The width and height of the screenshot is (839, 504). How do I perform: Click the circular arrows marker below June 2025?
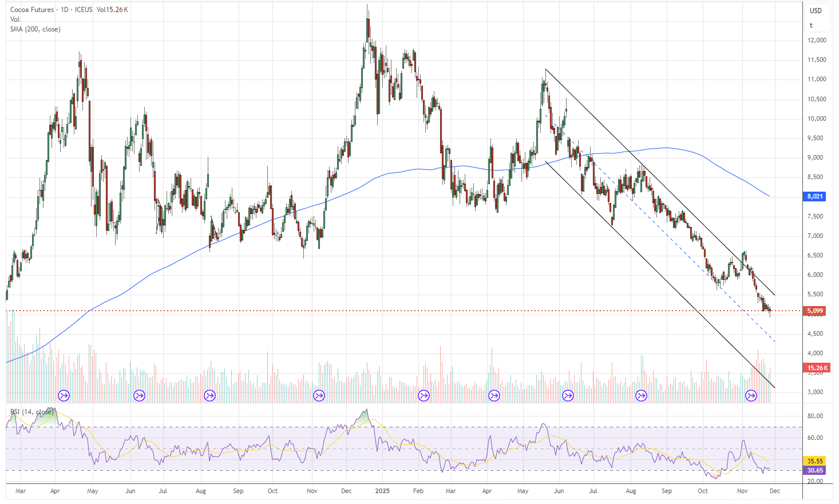(x=568, y=395)
